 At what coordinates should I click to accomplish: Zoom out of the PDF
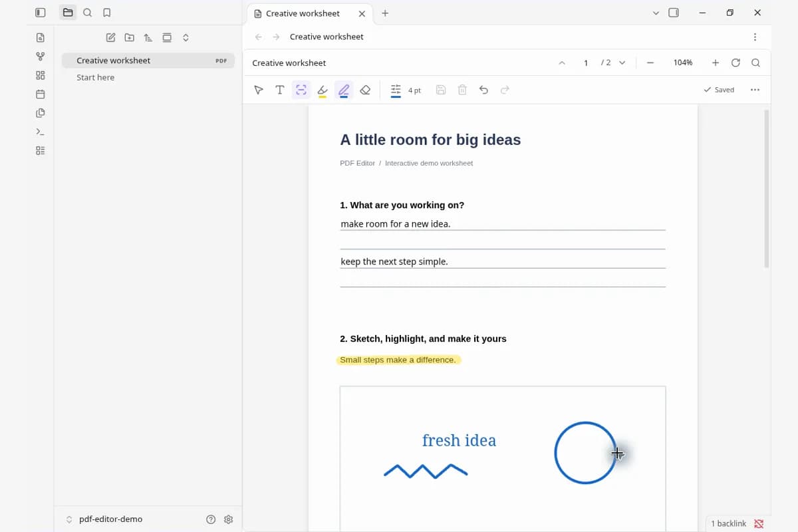click(650, 63)
